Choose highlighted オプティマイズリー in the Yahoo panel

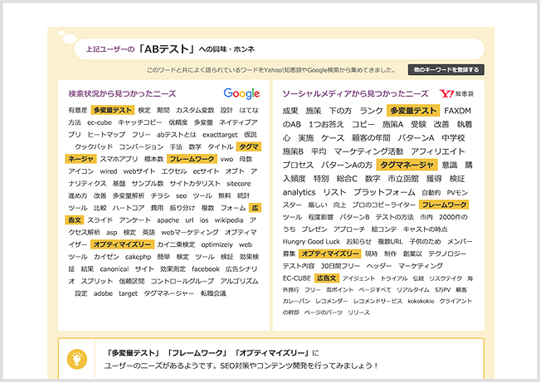click(330, 254)
